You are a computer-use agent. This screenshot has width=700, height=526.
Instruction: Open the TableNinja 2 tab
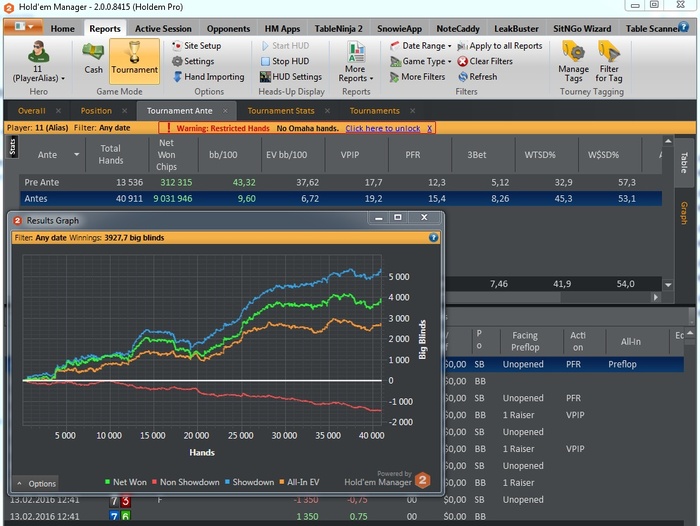click(338, 29)
